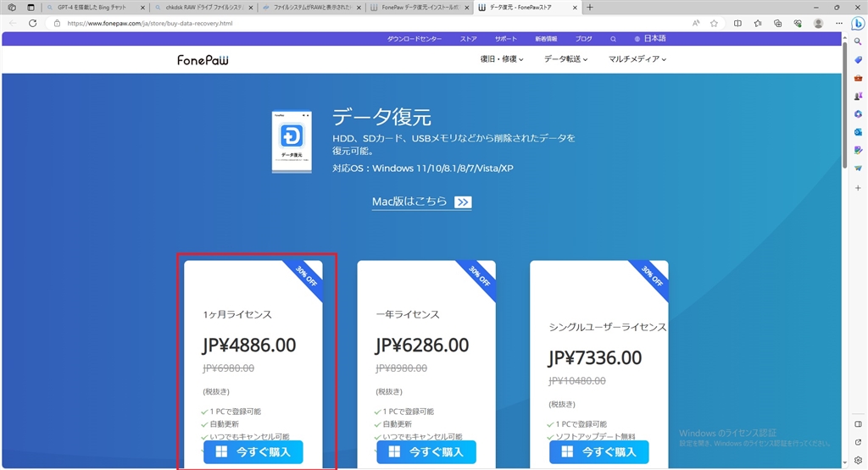Follow the Mac版はこちら link
Screen dimensions: 868x470
[x=421, y=202]
